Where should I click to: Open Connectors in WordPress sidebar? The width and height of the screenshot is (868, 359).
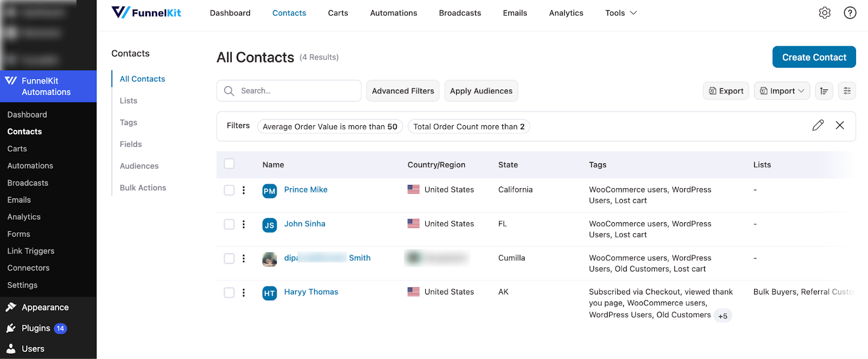pos(28,268)
